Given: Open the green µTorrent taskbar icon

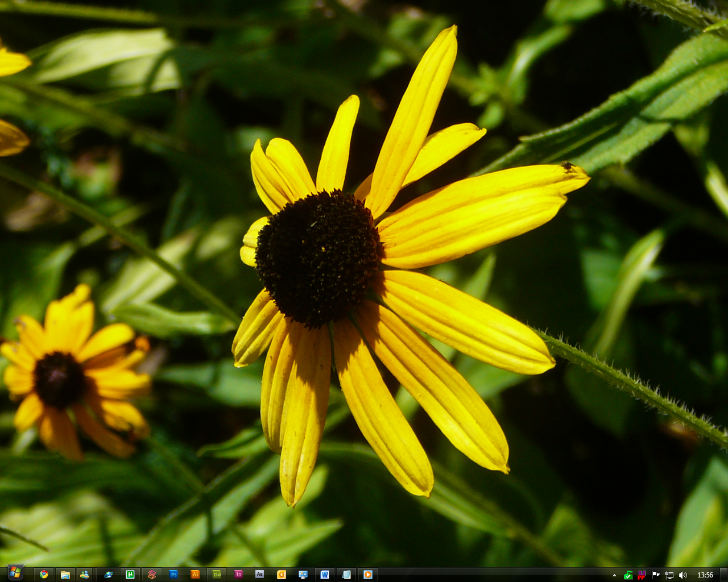Looking at the screenshot, I should click(130, 575).
